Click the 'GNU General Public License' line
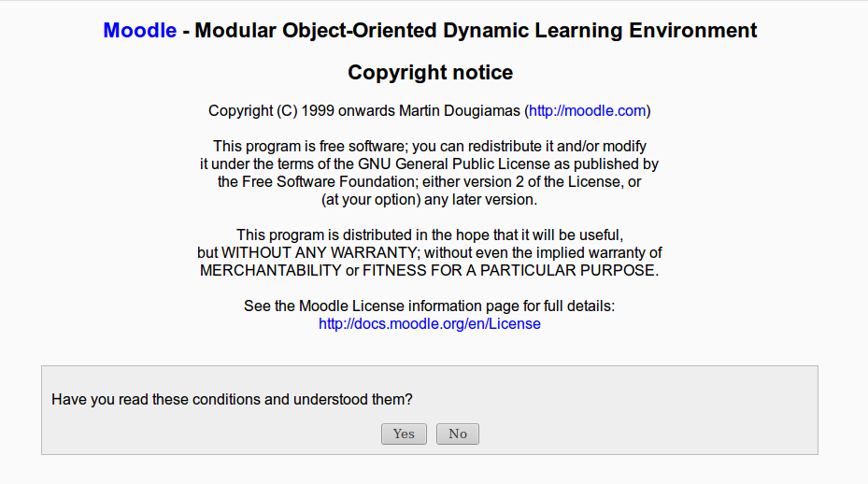The image size is (868, 484). click(x=429, y=164)
